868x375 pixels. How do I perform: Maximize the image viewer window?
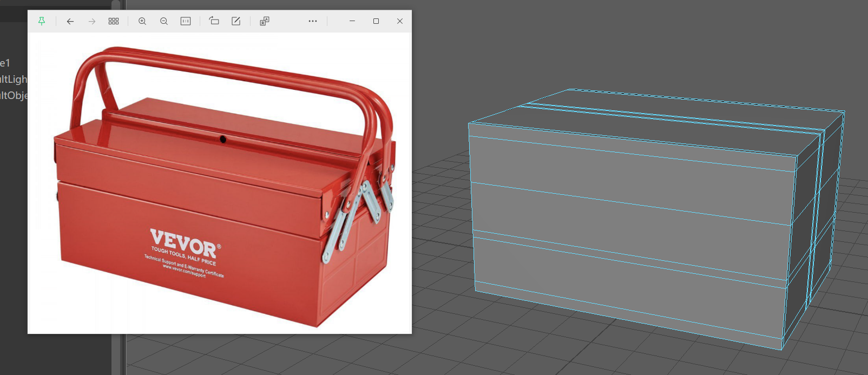(x=376, y=21)
